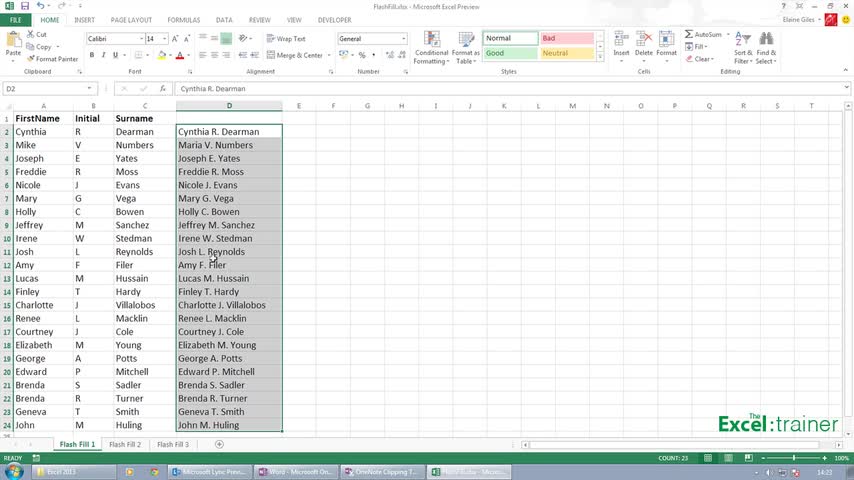
Task: Expand the cell Styles gallery
Action: 600,58
